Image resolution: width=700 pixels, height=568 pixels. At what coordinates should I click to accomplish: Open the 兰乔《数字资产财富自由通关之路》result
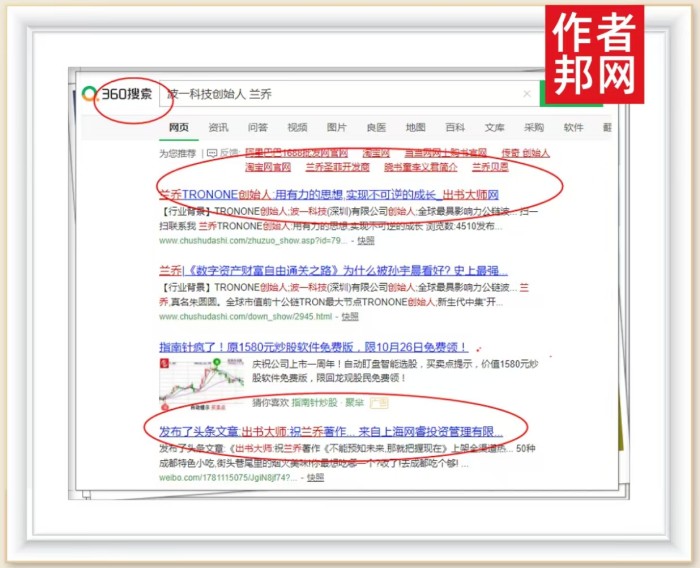[x=332, y=271]
